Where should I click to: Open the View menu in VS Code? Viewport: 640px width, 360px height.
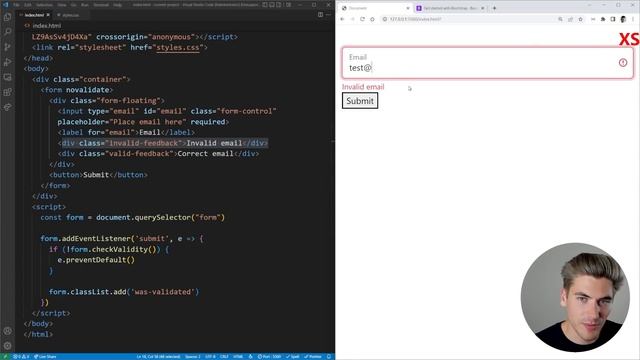[x=62, y=5]
